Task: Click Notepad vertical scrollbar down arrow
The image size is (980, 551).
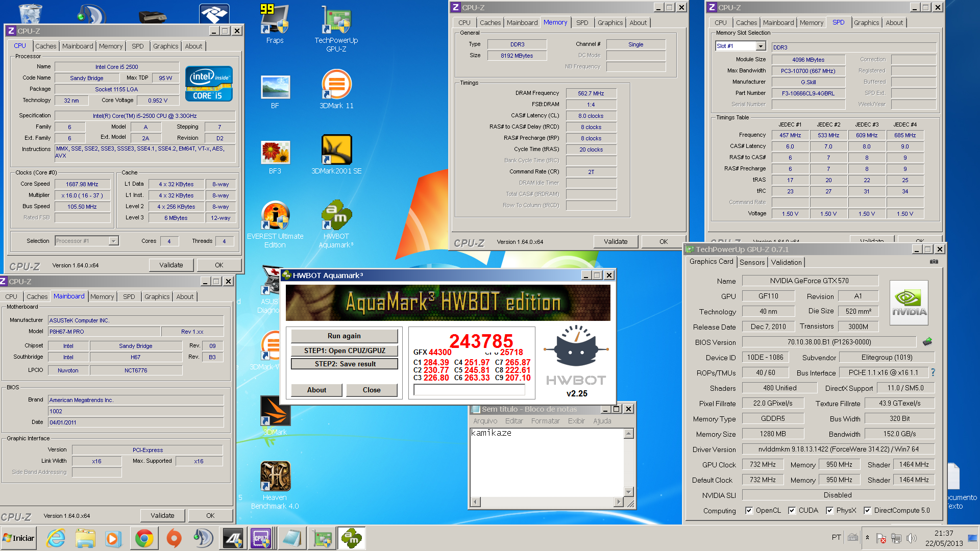Action: 629,492
